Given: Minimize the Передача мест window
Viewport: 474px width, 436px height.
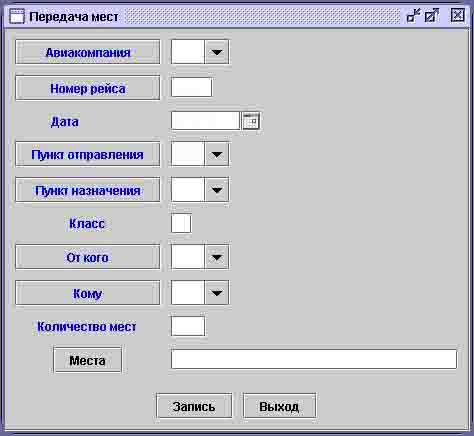Looking at the screenshot, I should (x=413, y=15).
